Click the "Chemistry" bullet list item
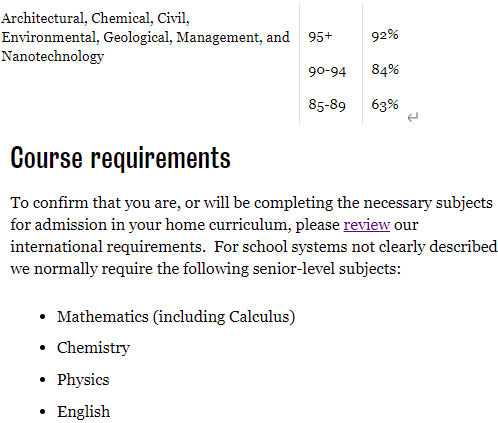The width and height of the screenshot is (498, 423). click(x=93, y=348)
